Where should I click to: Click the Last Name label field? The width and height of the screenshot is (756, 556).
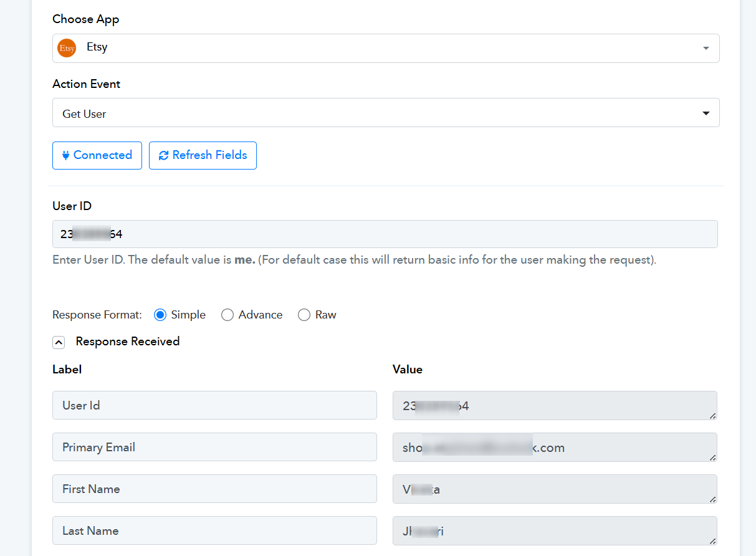(214, 530)
